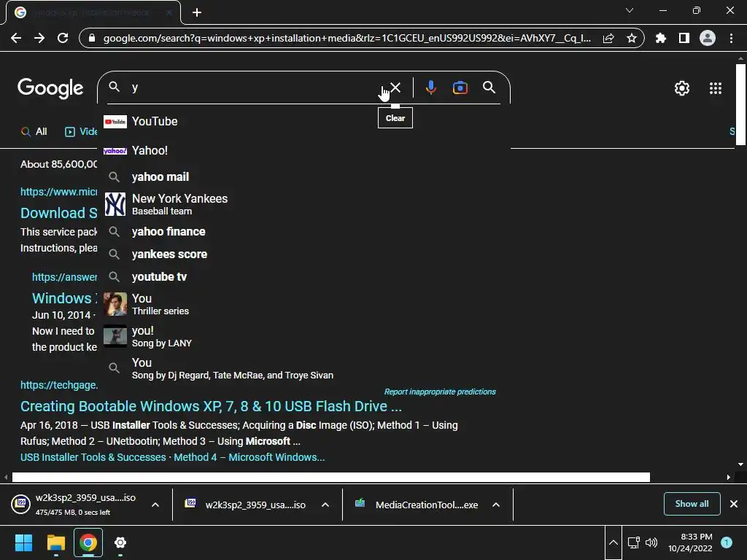
Task: Choose Yahoo! suggestion
Action: (303, 150)
